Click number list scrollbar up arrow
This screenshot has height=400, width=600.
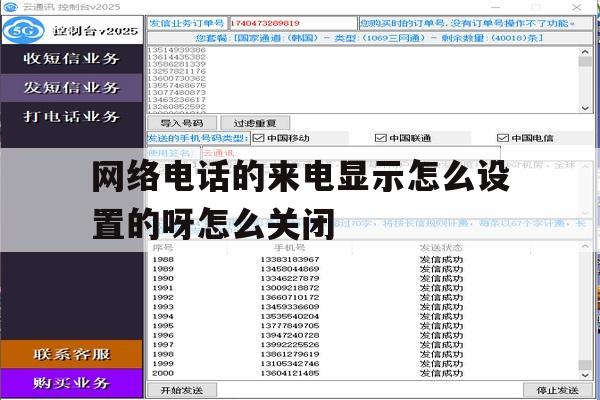[x=585, y=52]
